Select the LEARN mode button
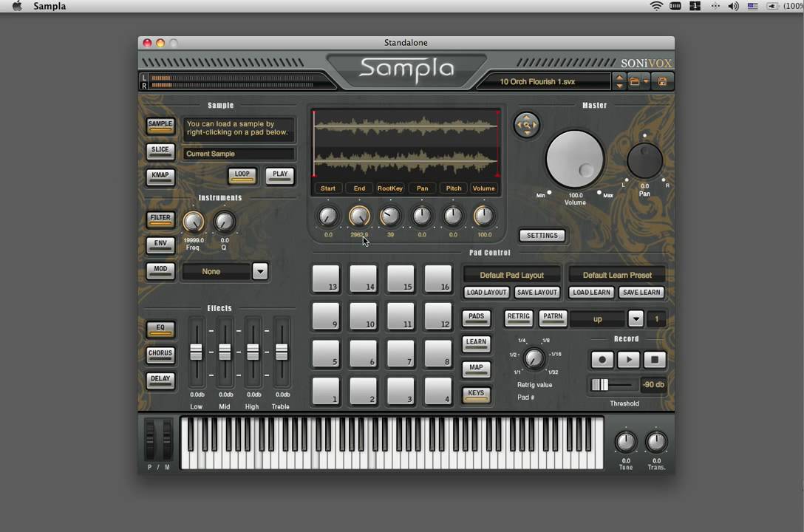The image size is (804, 532). click(x=476, y=344)
